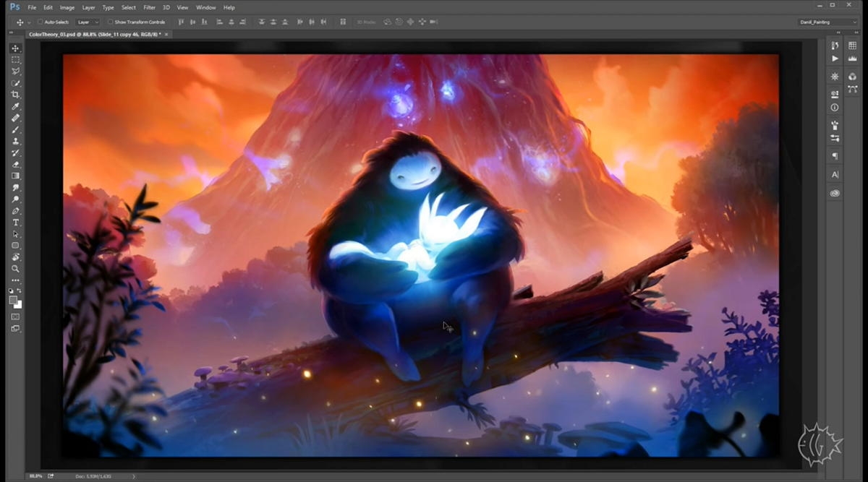Open the Edit Toolbar three-dots button

[15, 280]
